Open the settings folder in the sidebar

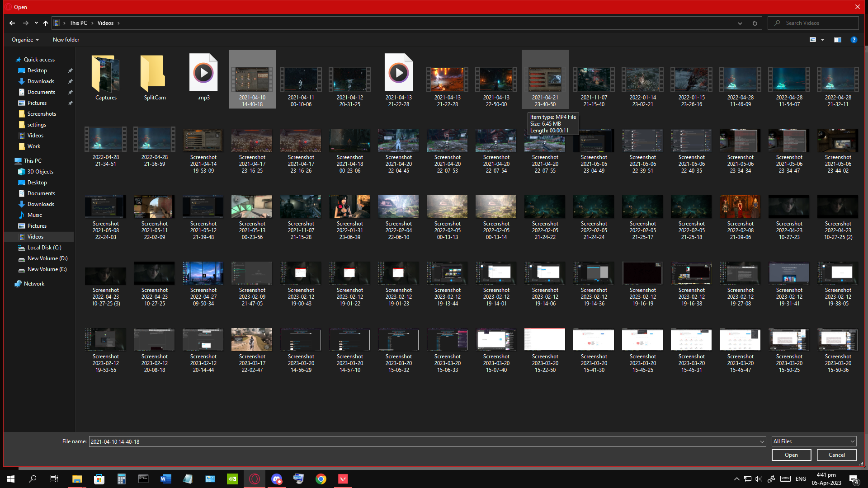point(37,125)
